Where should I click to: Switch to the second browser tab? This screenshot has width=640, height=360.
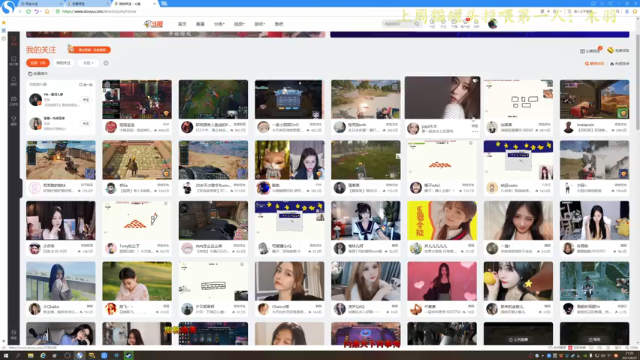pyautogui.click(x=87, y=4)
